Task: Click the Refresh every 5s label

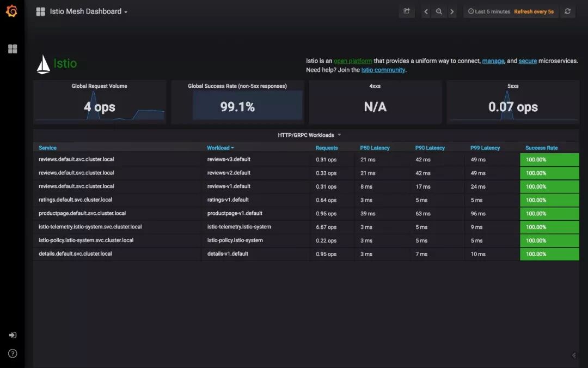Action: tap(534, 11)
